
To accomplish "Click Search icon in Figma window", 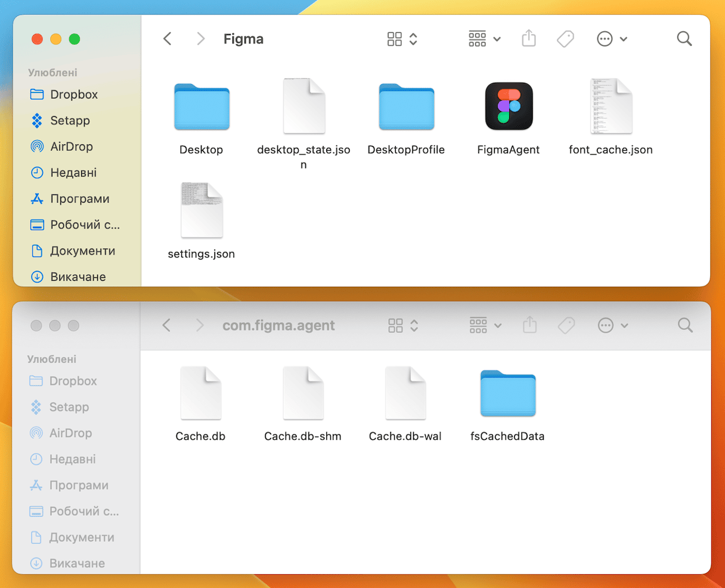I will [x=684, y=39].
